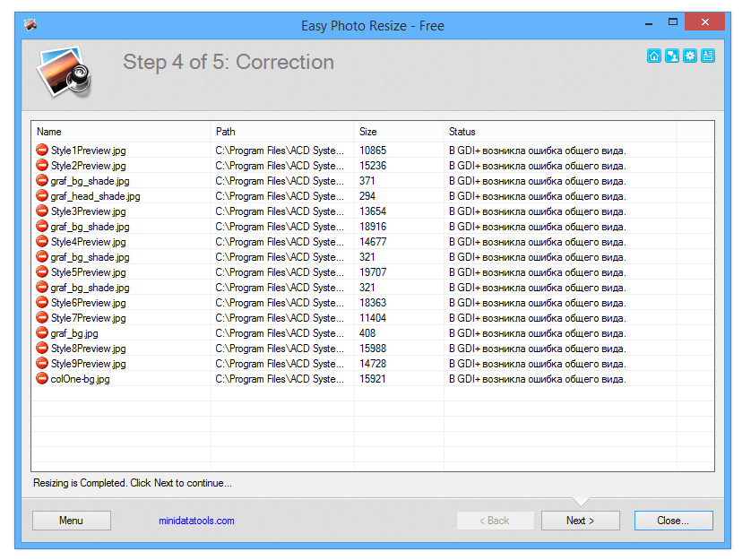Open the feedback speech-bubble icon
This screenshot has width=751, height=560.
[x=672, y=56]
